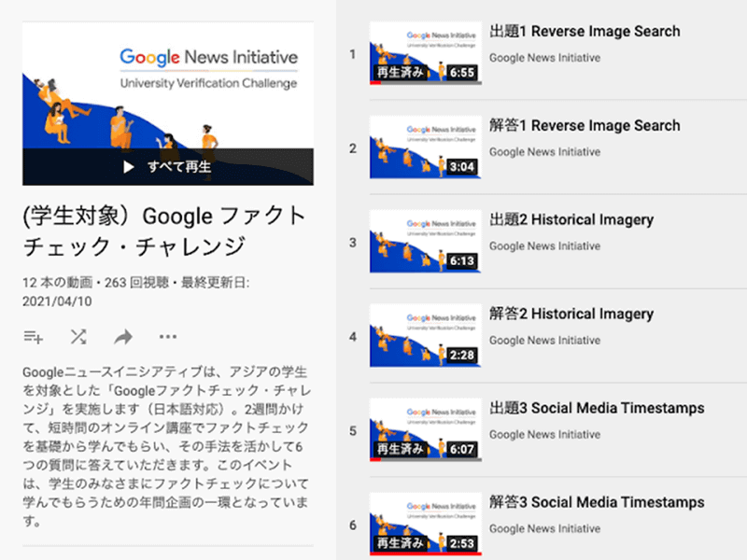Screen dimensions: 747x560
Task: Click the 2:28 duration badge
Action: [x=462, y=356]
